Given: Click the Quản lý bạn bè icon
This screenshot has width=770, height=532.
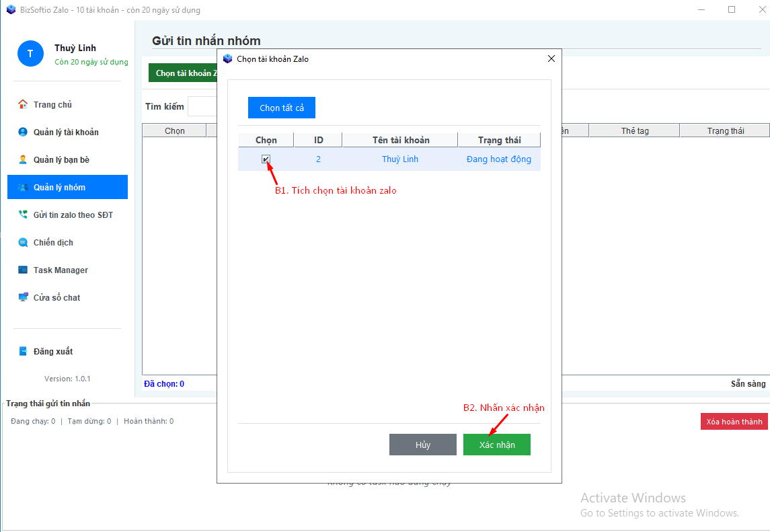Looking at the screenshot, I should (23, 159).
